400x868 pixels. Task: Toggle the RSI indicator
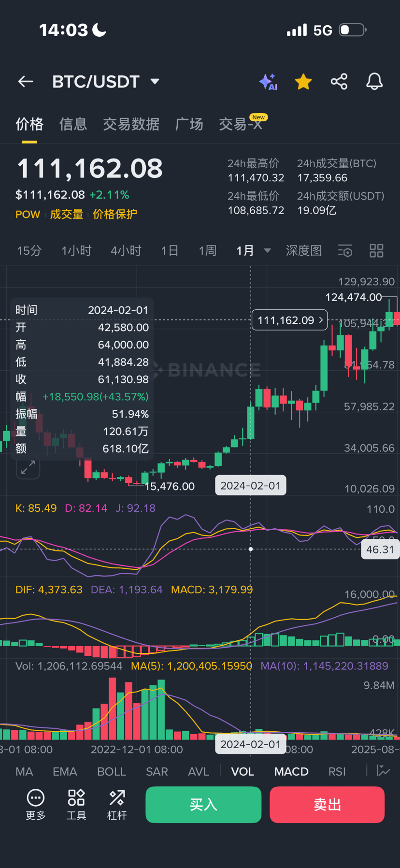337,771
